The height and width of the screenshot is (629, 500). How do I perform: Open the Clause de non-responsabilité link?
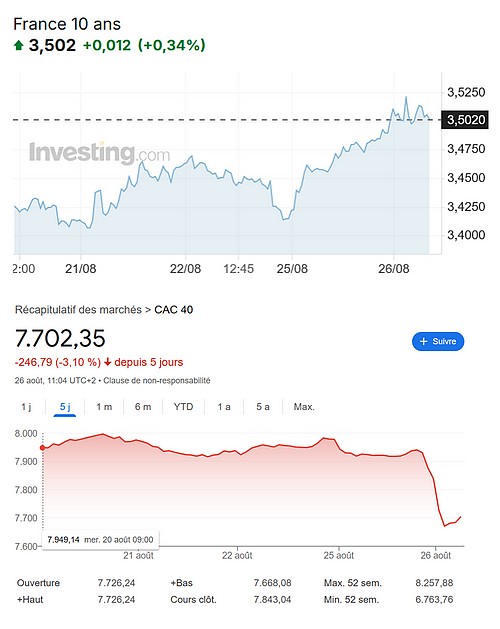click(x=157, y=380)
